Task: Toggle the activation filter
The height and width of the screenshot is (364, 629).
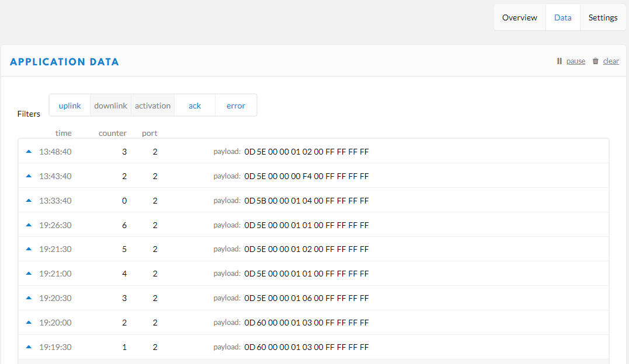Action: (152, 106)
